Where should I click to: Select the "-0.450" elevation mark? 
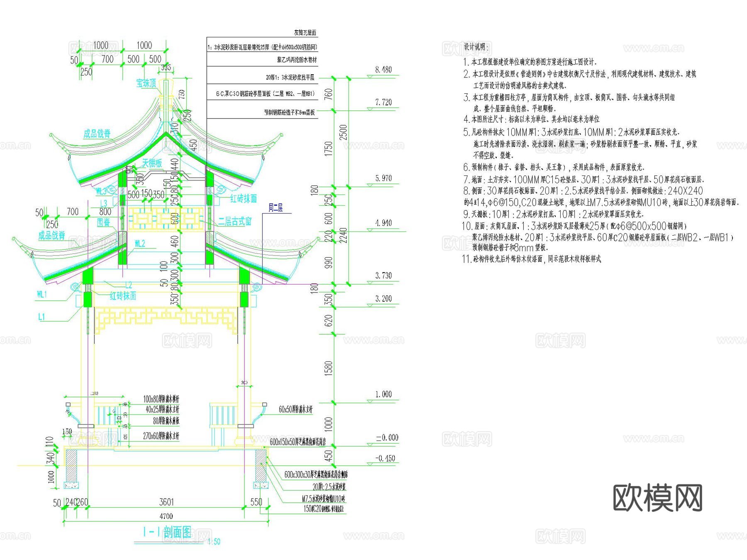[x=385, y=458]
